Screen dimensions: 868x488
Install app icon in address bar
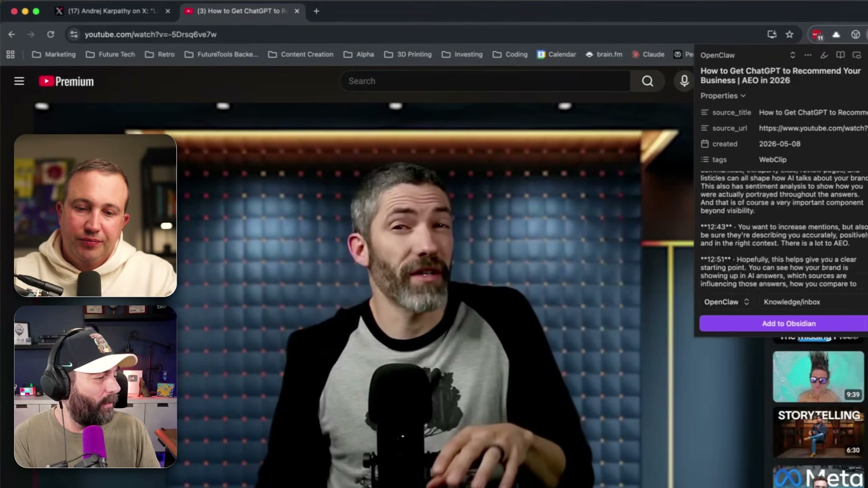tap(772, 34)
